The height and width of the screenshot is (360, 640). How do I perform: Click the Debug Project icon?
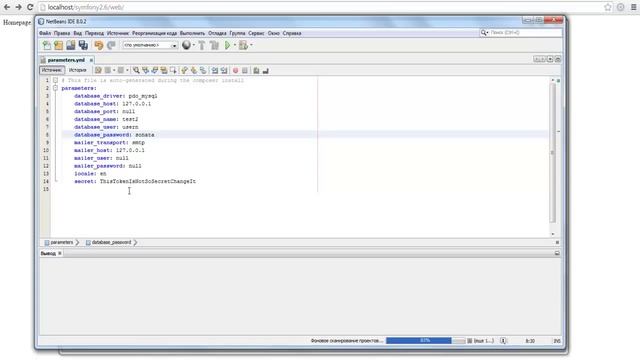tap(243, 45)
